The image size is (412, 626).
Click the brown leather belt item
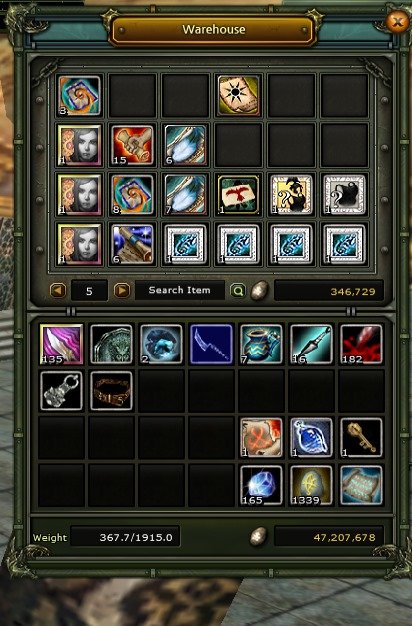[111, 391]
